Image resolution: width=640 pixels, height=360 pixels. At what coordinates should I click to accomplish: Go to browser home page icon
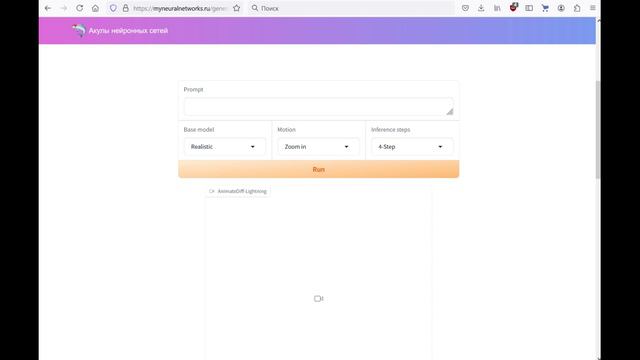tap(95, 8)
